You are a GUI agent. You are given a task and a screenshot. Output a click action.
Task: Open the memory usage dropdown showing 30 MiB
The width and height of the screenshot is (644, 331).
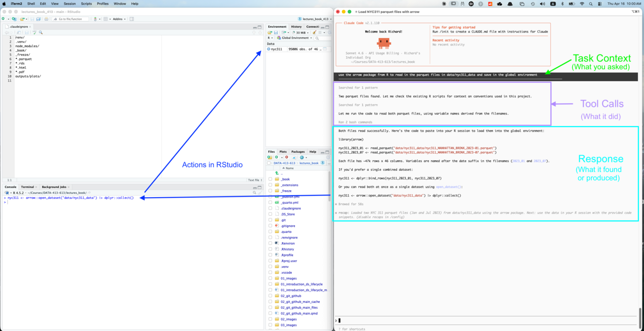[300, 32]
